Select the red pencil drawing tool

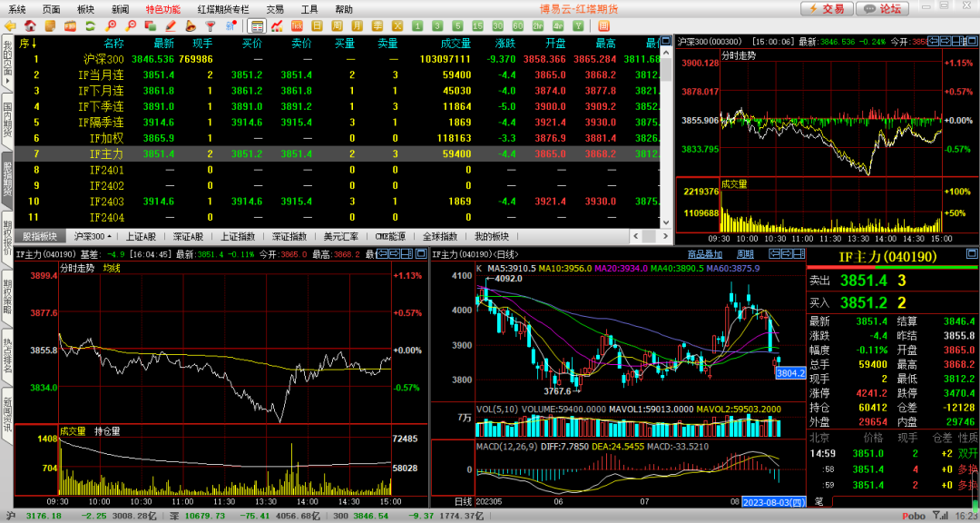tap(171, 26)
